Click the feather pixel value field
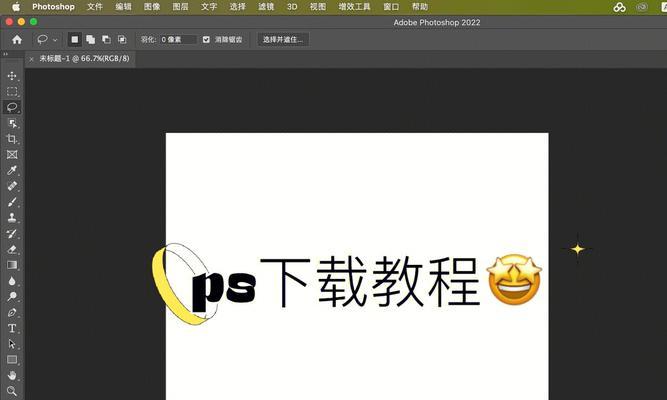The height and width of the screenshot is (400, 667). coord(178,40)
